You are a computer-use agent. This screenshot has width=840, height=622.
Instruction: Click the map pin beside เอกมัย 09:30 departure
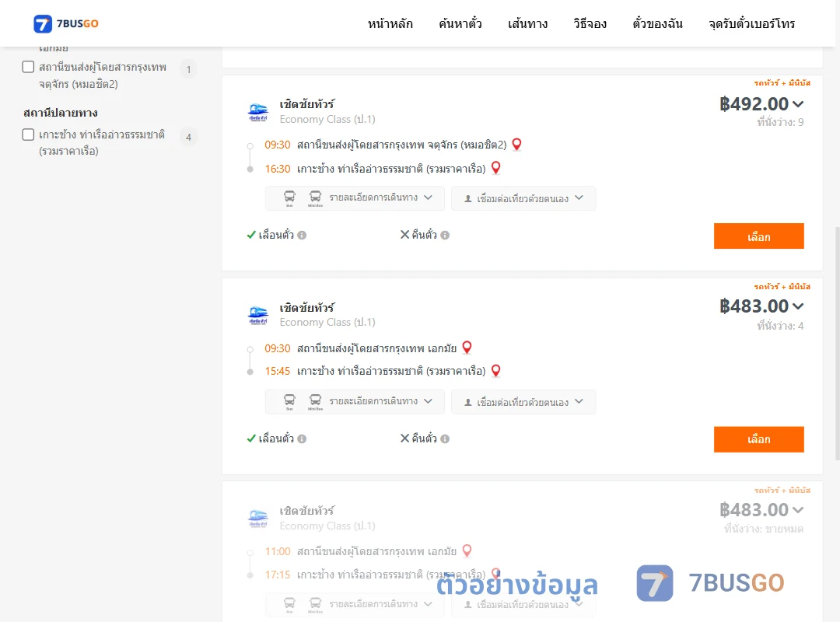point(467,348)
